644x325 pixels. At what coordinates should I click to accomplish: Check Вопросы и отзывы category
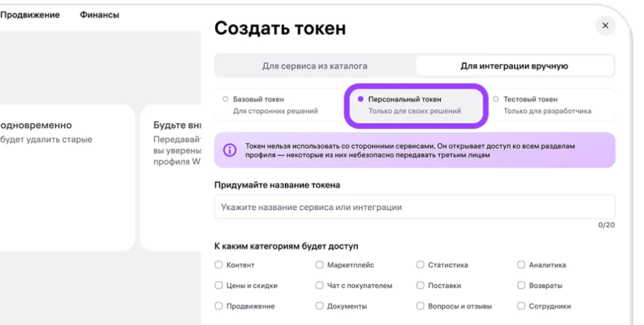(420, 306)
